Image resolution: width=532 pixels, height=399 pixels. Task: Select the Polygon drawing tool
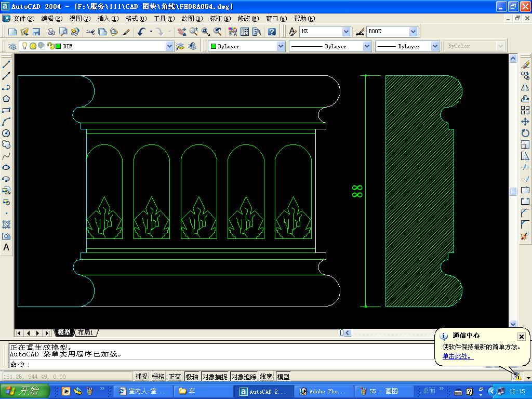tap(6, 99)
